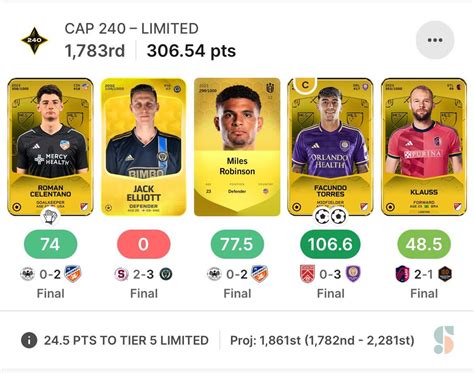Open Jack Elliott defender card
The width and height of the screenshot is (474, 373).
click(x=144, y=147)
